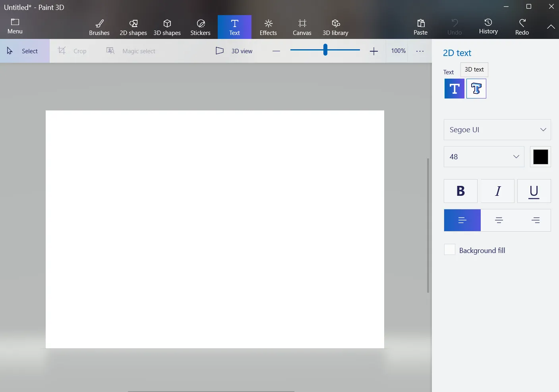Click the Undo button
Viewport: 559px width, 392px height.
(x=454, y=27)
